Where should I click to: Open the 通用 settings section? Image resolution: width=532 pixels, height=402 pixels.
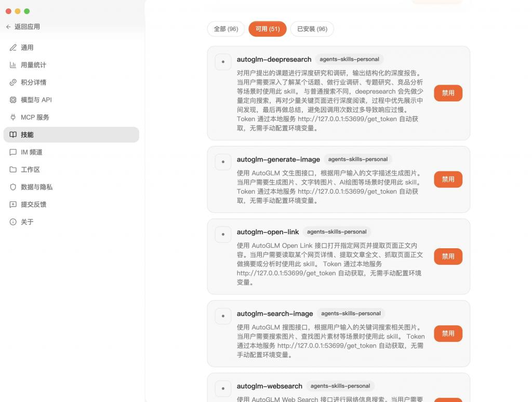[71, 47]
